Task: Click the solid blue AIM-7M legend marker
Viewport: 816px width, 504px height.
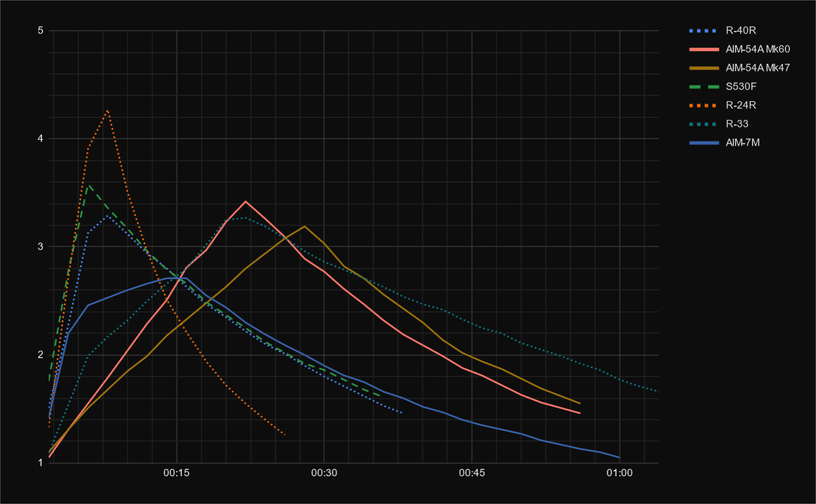Action: pyautogui.click(x=704, y=143)
